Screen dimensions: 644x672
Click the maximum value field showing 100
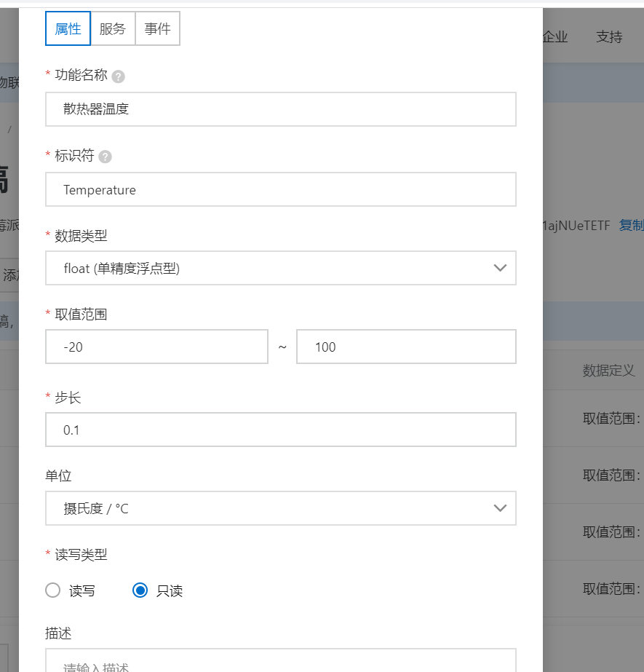(406, 347)
